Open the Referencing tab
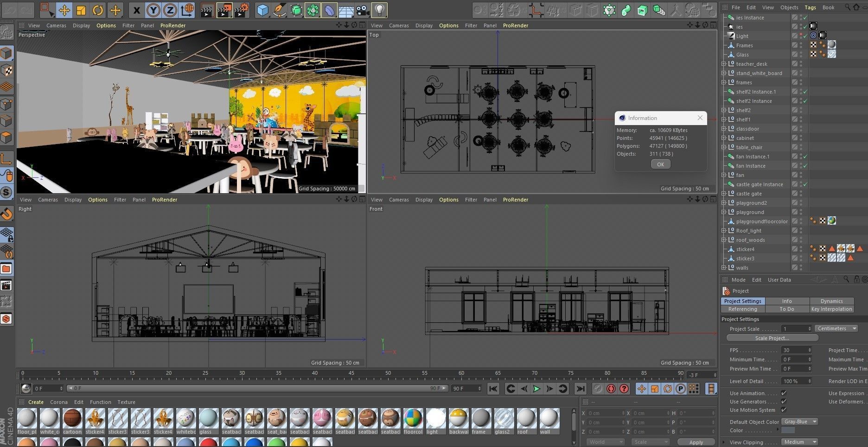Screen dimensions: 868x447 tap(742, 309)
